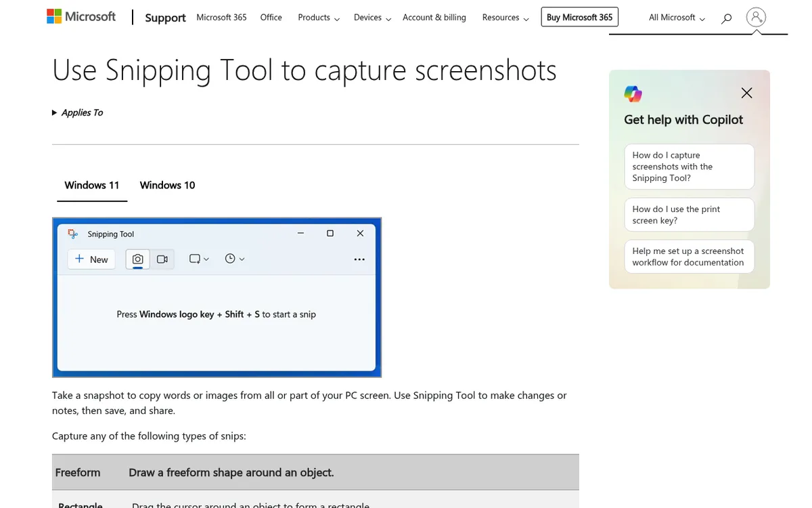Image resolution: width=812 pixels, height=508 pixels.
Task: Click the Microsoft logo
Action: [x=81, y=17]
